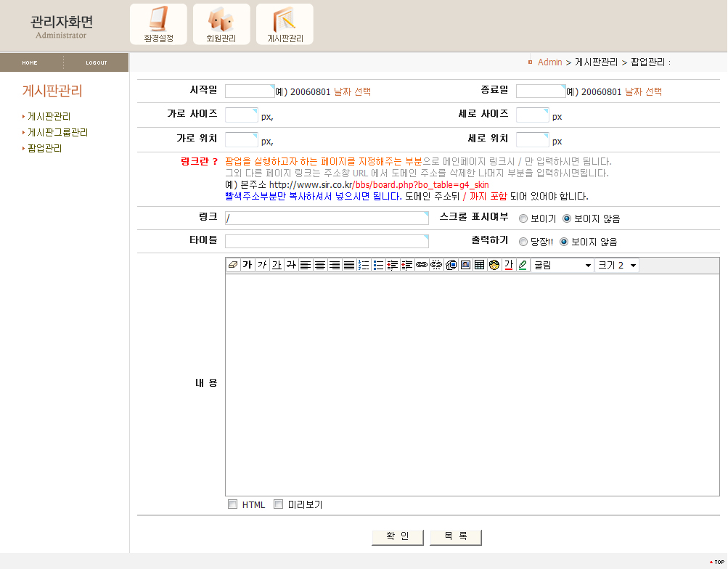Click the numbered list icon
Viewport: 728px width, 569px height.
click(x=364, y=266)
